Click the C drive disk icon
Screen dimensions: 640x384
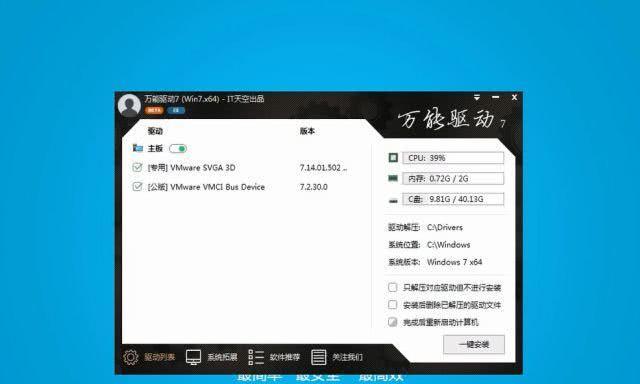(393, 200)
